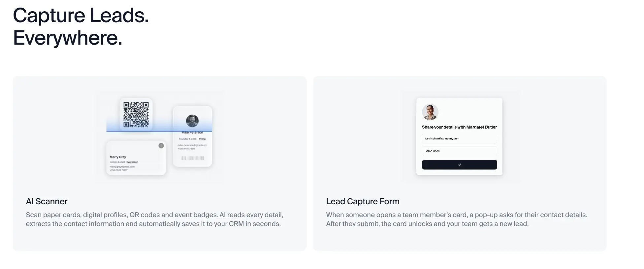The image size is (644, 269).
Task: Click the AI Scanner description paragraph
Action: point(154,219)
